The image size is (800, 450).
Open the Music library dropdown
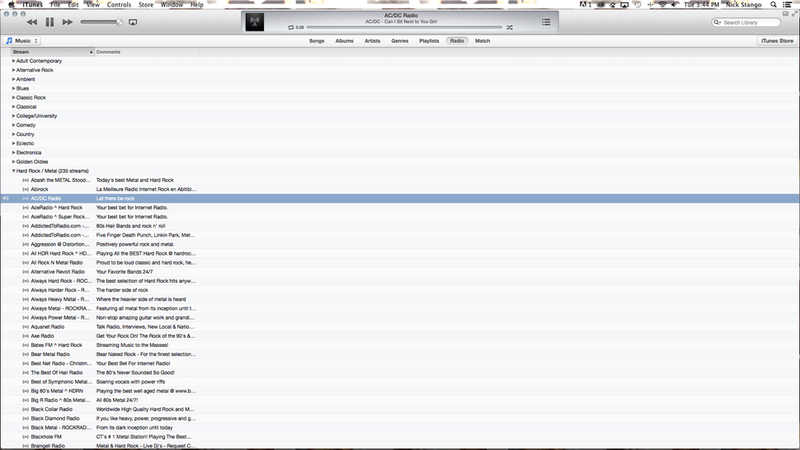tap(22, 41)
